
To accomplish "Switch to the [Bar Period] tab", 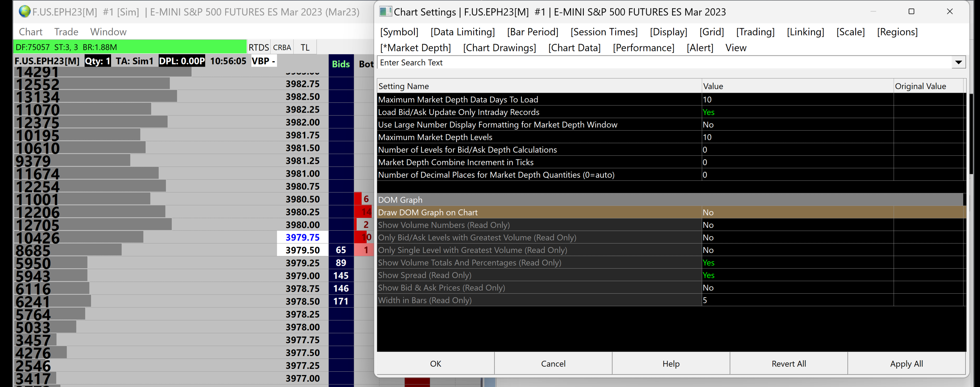I will pyautogui.click(x=532, y=32).
